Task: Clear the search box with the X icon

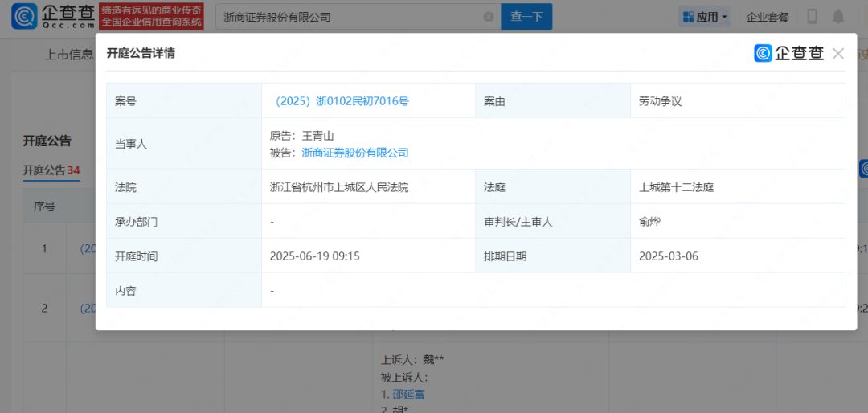Action: (x=489, y=17)
